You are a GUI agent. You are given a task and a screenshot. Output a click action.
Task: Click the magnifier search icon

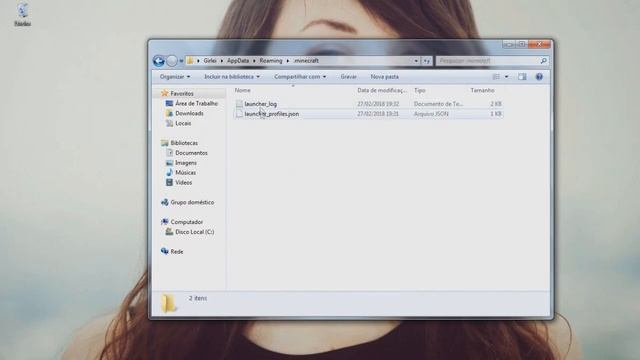pyautogui.click(x=544, y=61)
